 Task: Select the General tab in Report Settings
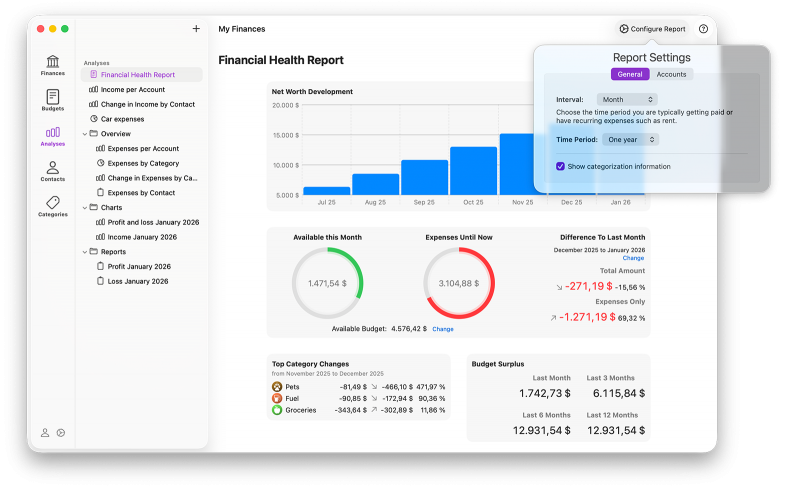tap(630, 74)
